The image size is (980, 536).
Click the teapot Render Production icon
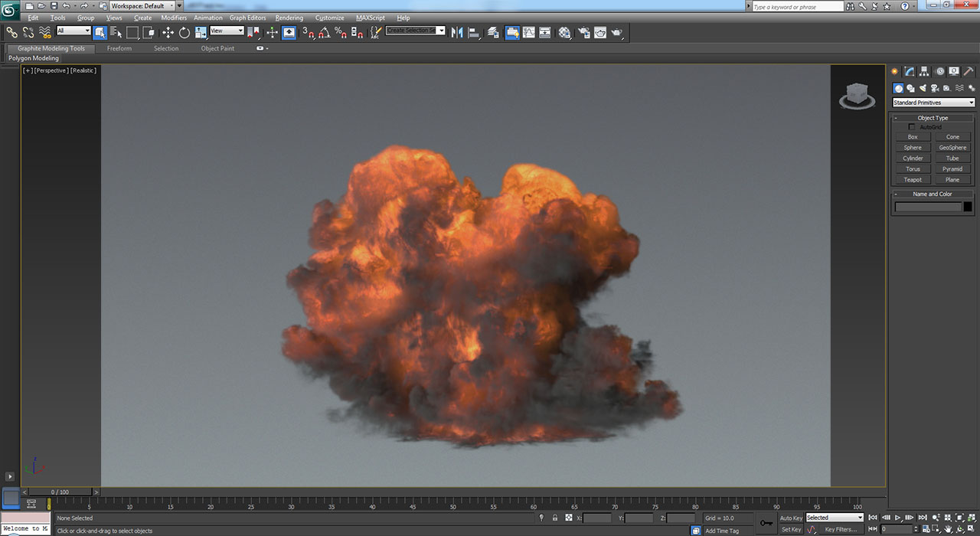click(616, 32)
